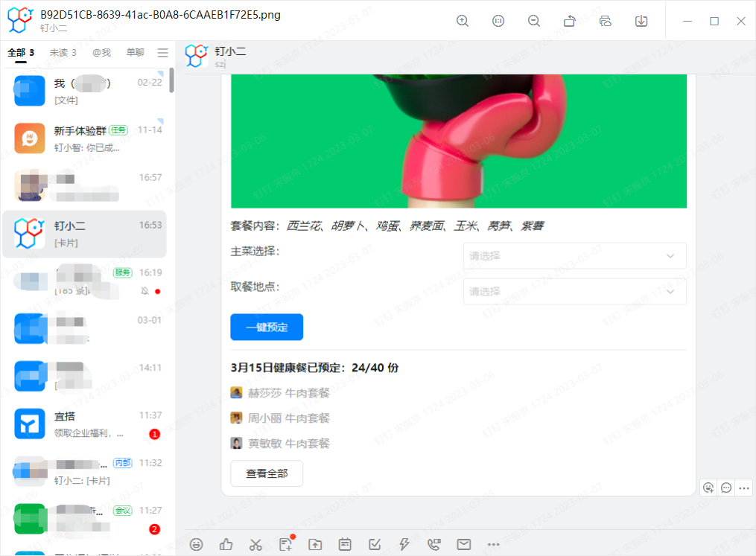Select the 未读 tab

(x=63, y=53)
